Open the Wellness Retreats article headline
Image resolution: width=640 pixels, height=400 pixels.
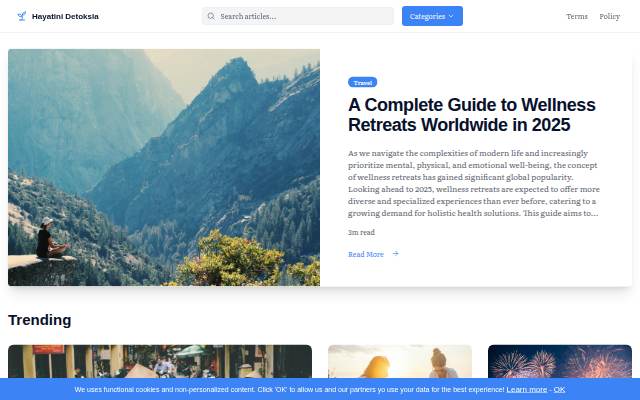[472, 115]
